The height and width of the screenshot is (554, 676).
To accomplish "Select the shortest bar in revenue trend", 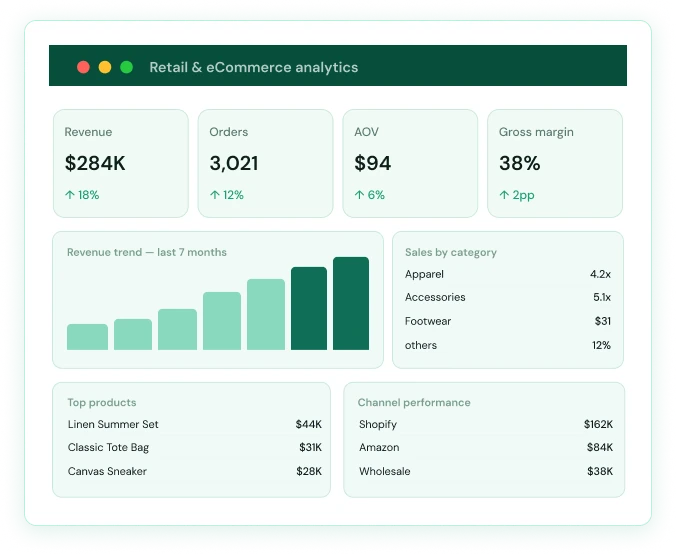I will click(x=88, y=337).
